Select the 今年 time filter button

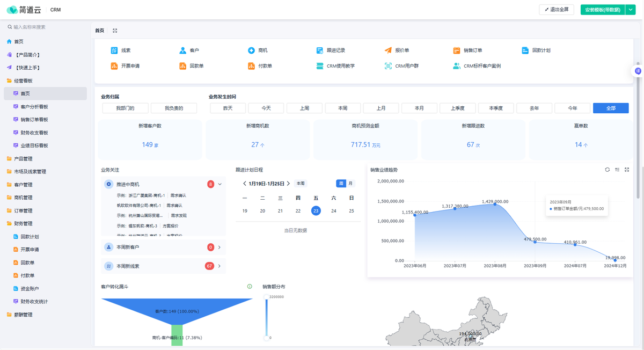pos(573,108)
